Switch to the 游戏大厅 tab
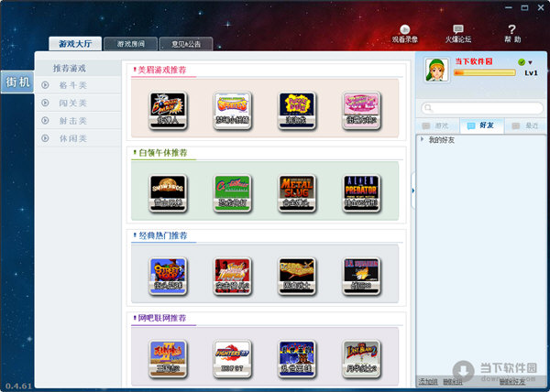Image resolution: width=550 pixels, height=392 pixels. pyautogui.click(x=75, y=44)
